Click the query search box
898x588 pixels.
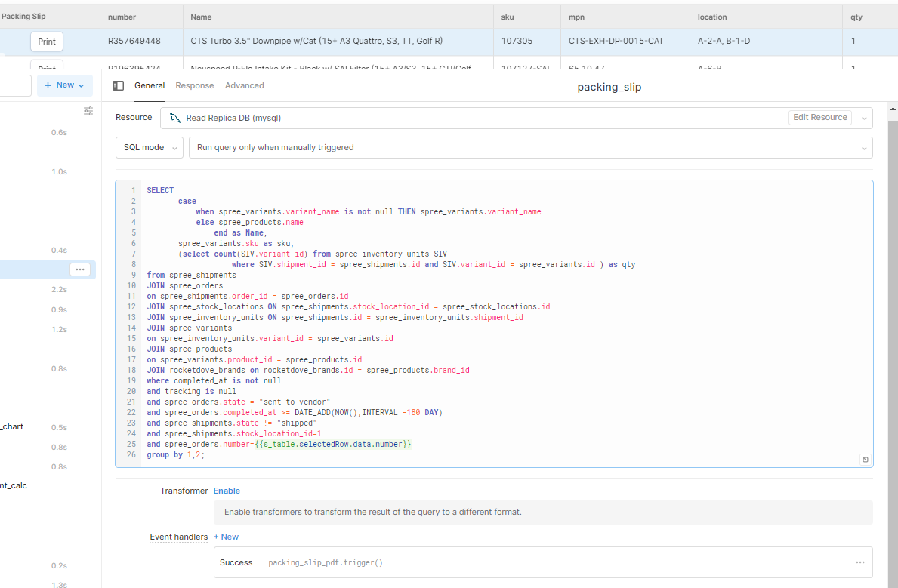pyautogui.click(x=15, y=85)
